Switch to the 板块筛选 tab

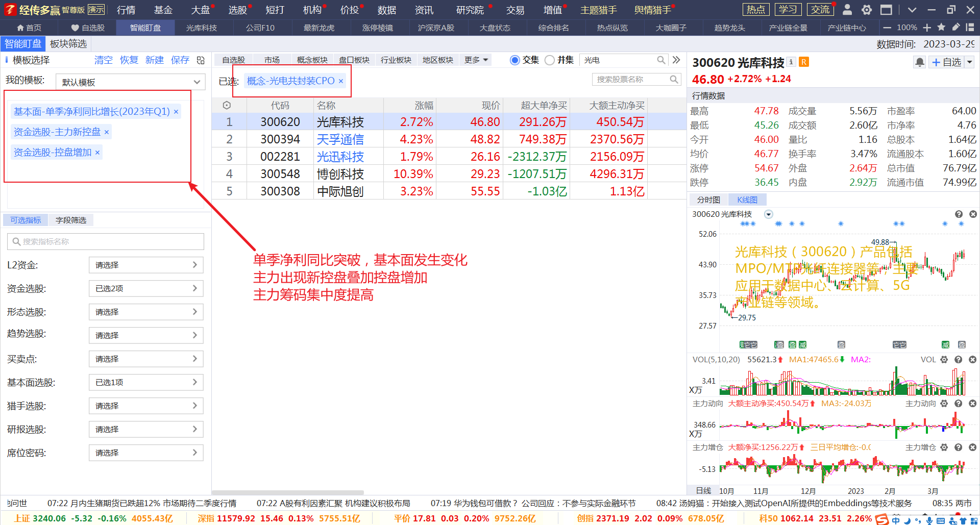[x=68, y=44]
